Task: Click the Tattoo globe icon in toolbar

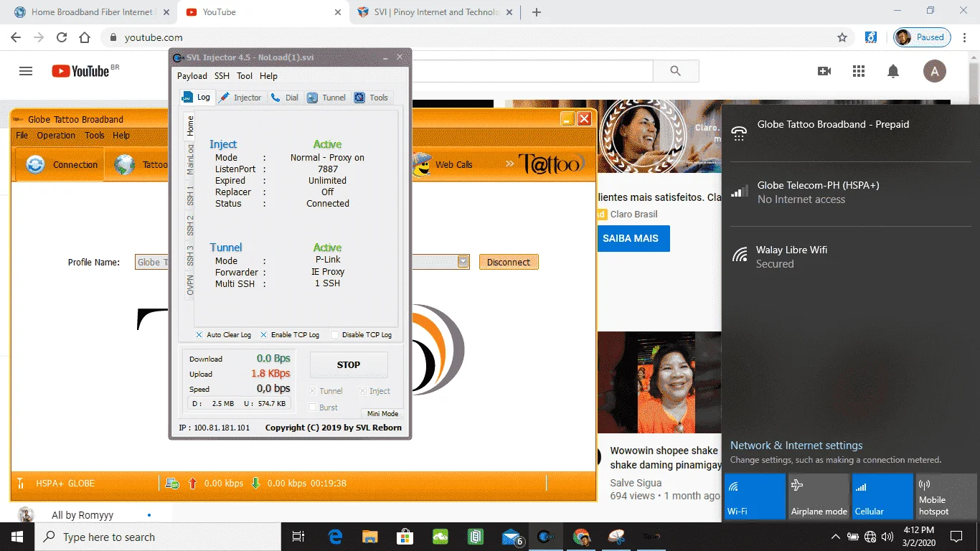Action: [x=125, y=164]
